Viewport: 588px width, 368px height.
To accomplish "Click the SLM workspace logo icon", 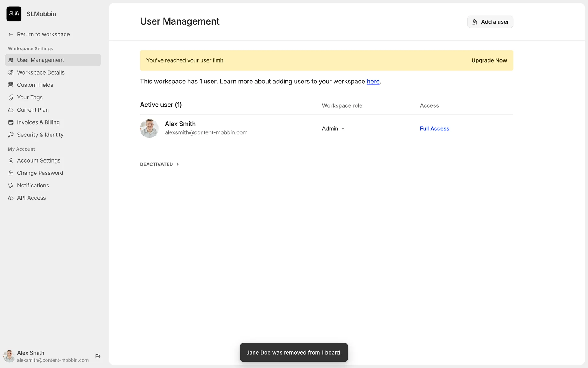I will [x=14, y=14].
